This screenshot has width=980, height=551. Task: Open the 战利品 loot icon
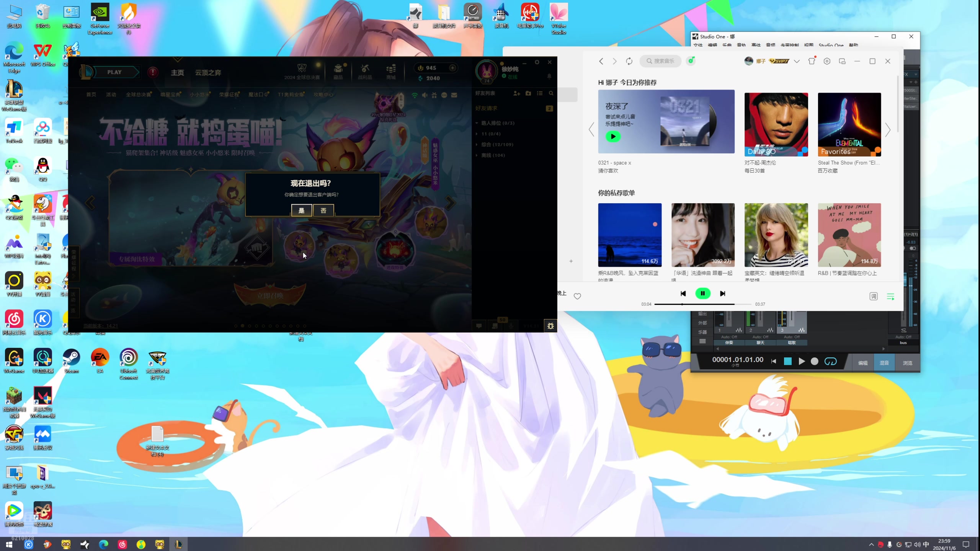365,71
